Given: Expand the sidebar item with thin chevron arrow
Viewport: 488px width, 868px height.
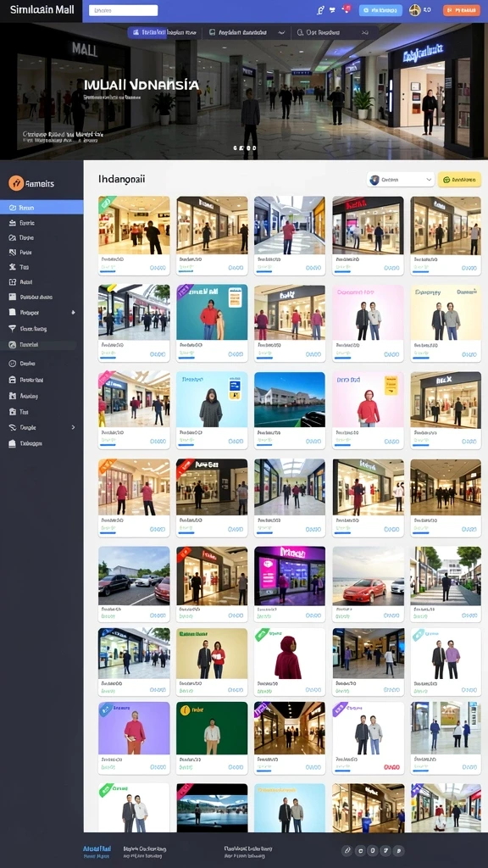Looking at the screenshot, I should (x=73, y=427).
